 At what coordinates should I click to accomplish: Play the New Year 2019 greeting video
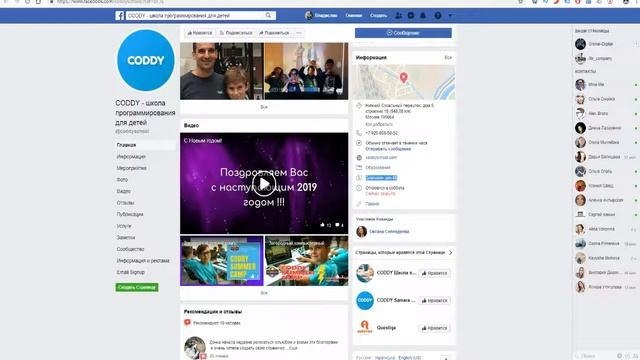click(x=264, y=184)
